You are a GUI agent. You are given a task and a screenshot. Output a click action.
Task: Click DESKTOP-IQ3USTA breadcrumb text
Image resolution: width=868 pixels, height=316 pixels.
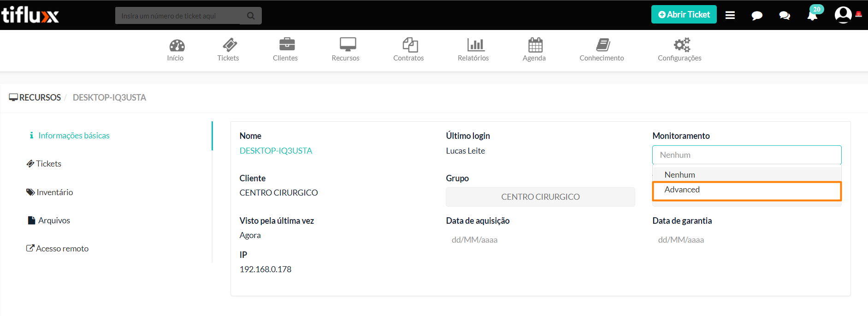pyautogui.click(x=109, y=97)
